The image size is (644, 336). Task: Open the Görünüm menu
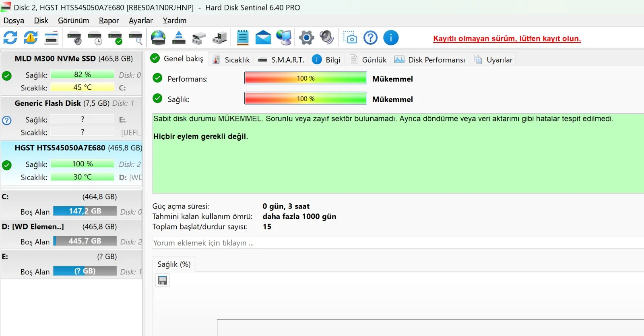tap(73, 20)
